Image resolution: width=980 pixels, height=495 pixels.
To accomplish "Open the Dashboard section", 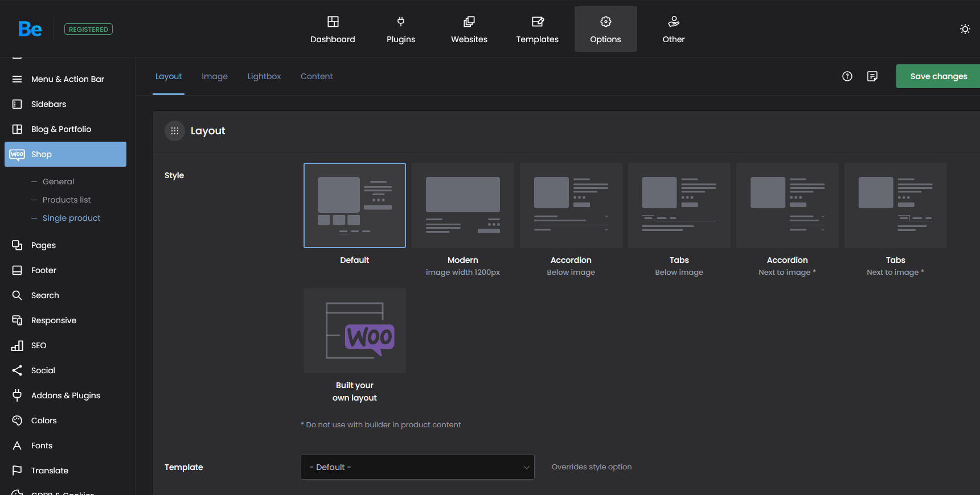I will click(x=333, y=29).
